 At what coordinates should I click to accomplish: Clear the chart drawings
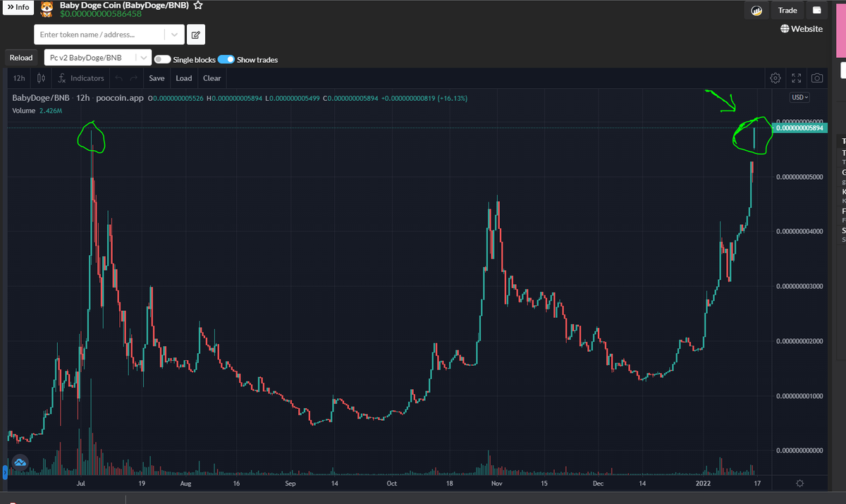coord(212,78)
